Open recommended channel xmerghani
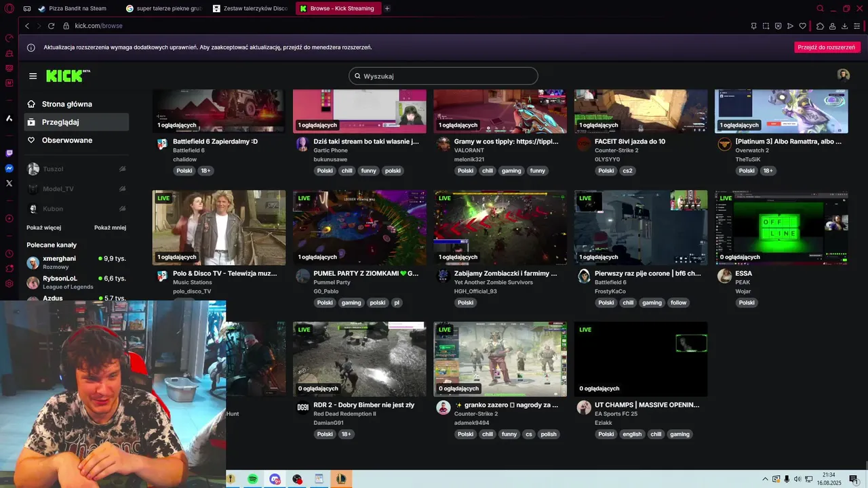This screenshot has height=488, width=868. [x=76, y=262]
